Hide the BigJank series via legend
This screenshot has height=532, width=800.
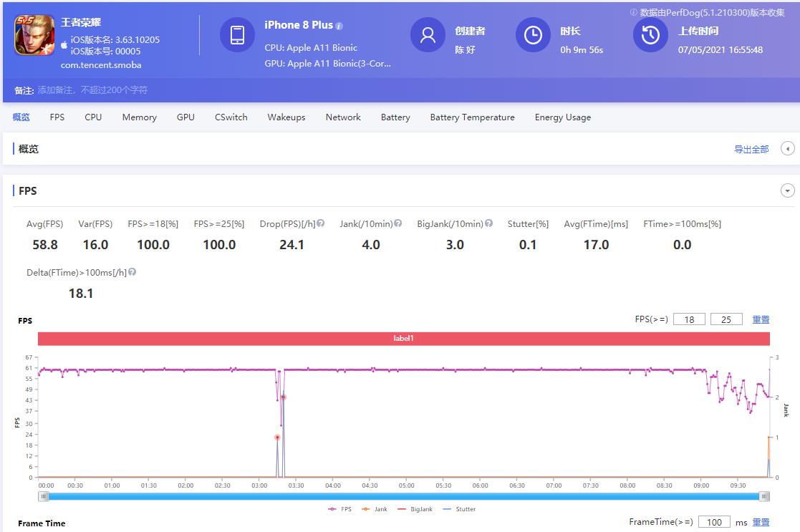point(415,509)
